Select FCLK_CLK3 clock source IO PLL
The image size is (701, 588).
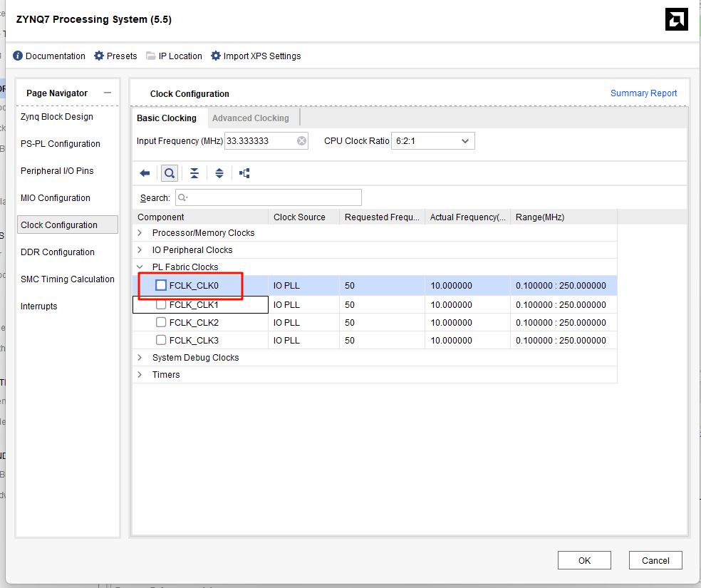pos(303,340)
